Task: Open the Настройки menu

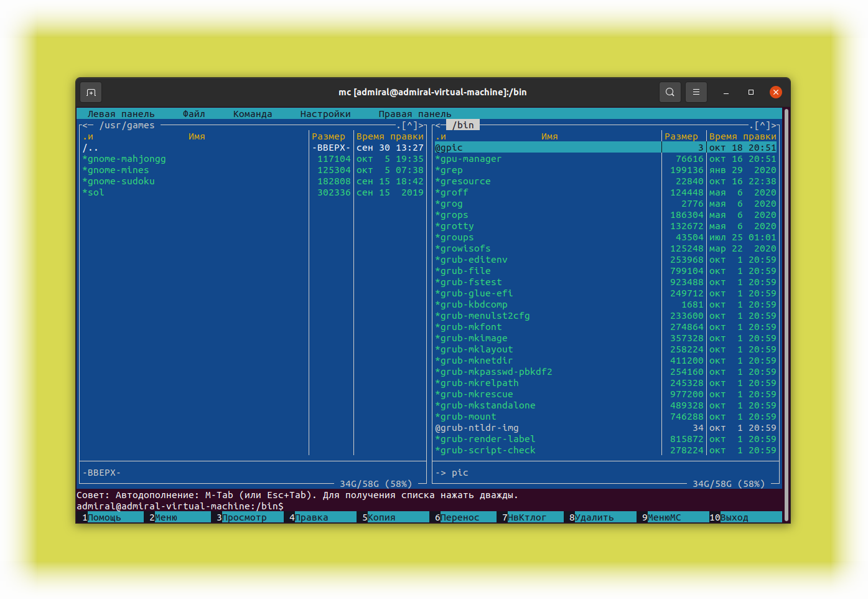Action: tap(325, 114)
